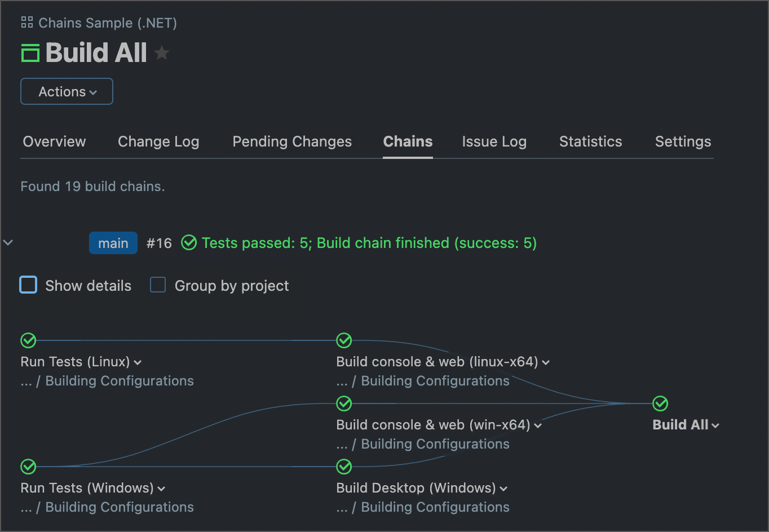Image resolution: width=769 pixels, height=532 pixels.
Task: Open the Change Log tab
Action: point(158,141)
